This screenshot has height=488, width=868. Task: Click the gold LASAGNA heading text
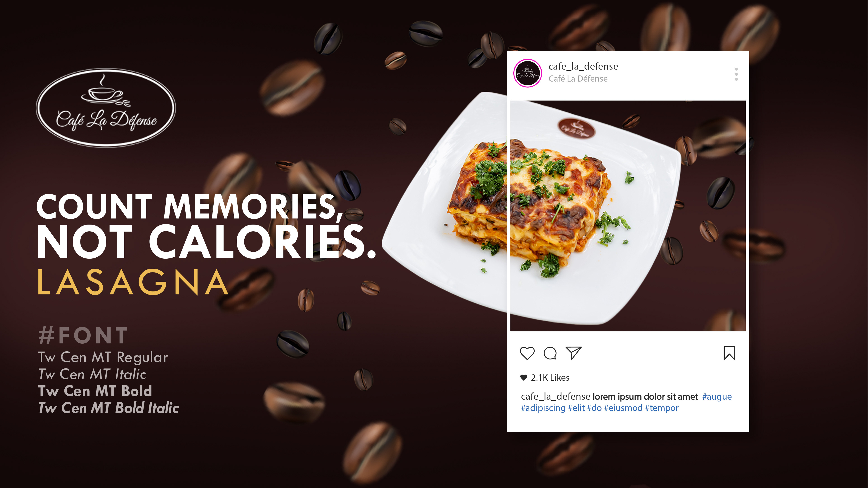pyautogui.click(x=133, y=282)
